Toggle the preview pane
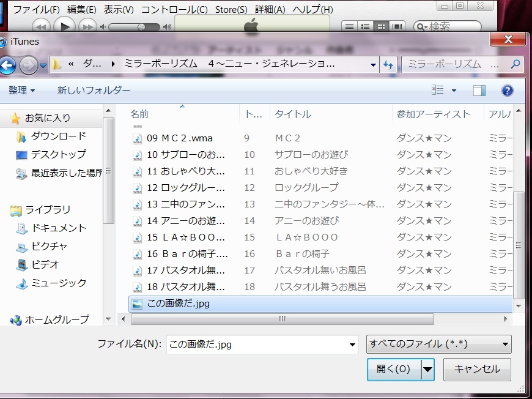 pyautogui.click(x=479, y=91)
